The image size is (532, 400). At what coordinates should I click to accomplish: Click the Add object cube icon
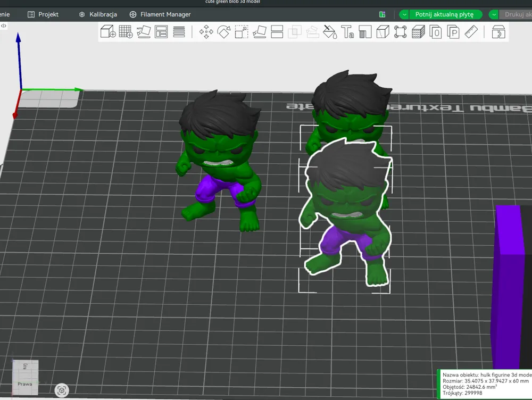click(108, 32)
